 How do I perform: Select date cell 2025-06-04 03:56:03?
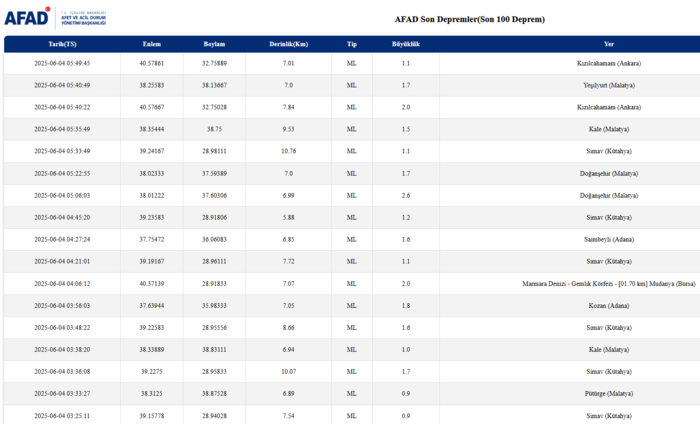tap(62, 306)
